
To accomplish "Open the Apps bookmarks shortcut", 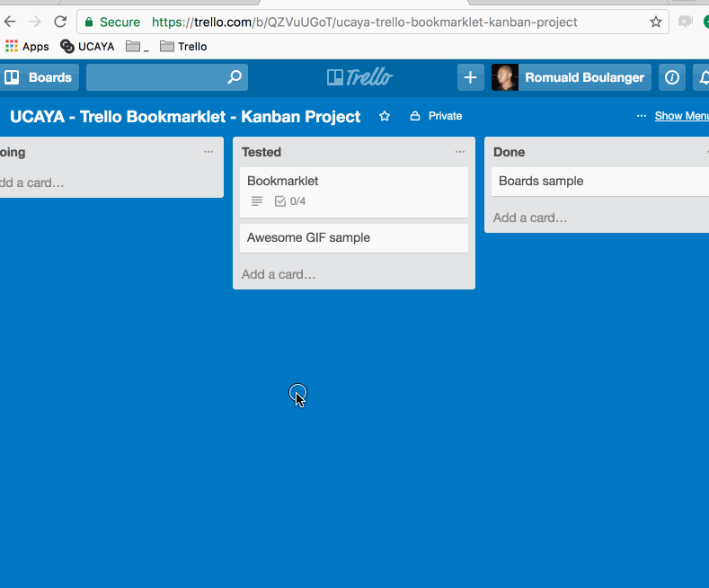I will coord(27,46).
